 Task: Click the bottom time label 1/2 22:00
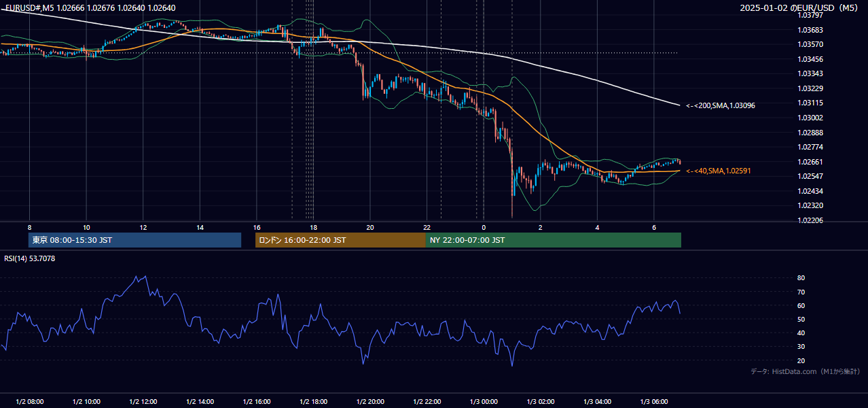(427, 402)
